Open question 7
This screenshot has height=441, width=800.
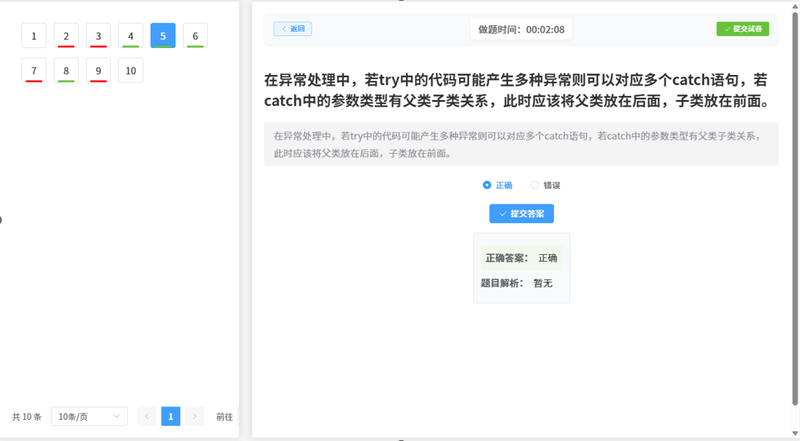pyautogui.click(x=34, y=70)
